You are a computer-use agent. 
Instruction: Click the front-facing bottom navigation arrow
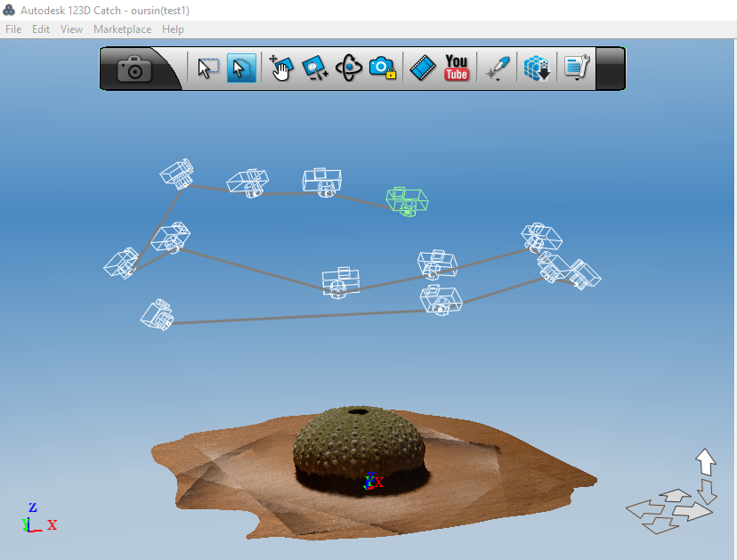(660, 525)
